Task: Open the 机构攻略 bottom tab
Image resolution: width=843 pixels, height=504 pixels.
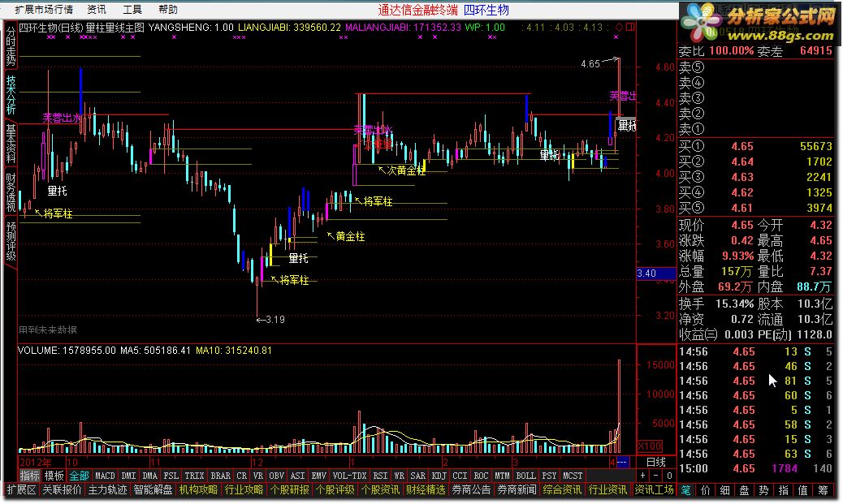Action: coord(198,489)
